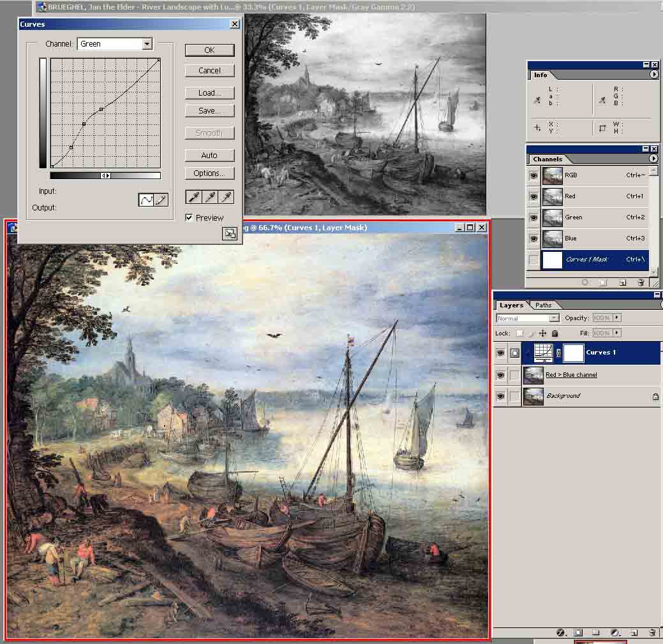Open the Info panel flyout menu
This screenshot has width=663, height=644.
pos(654,75)
